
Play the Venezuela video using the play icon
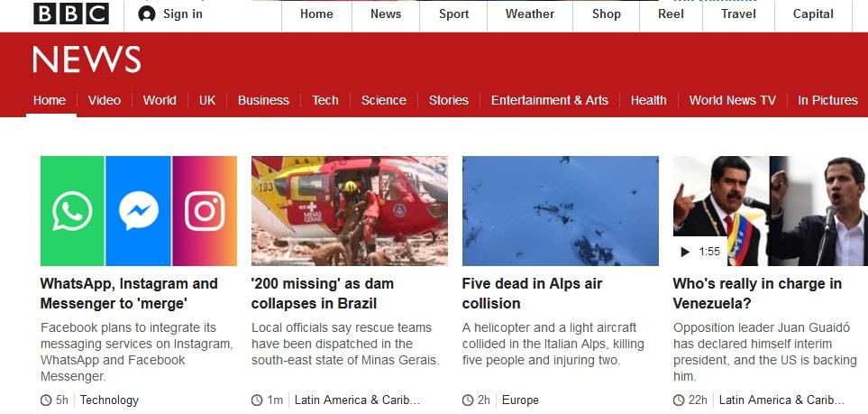pyautogui.click(x=685, y=253)
